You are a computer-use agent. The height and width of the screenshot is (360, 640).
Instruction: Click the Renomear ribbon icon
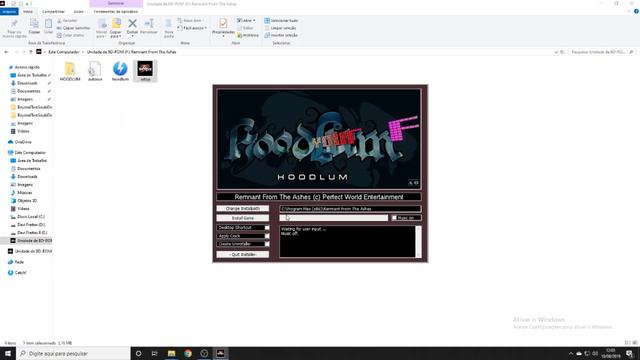[149, 27]
